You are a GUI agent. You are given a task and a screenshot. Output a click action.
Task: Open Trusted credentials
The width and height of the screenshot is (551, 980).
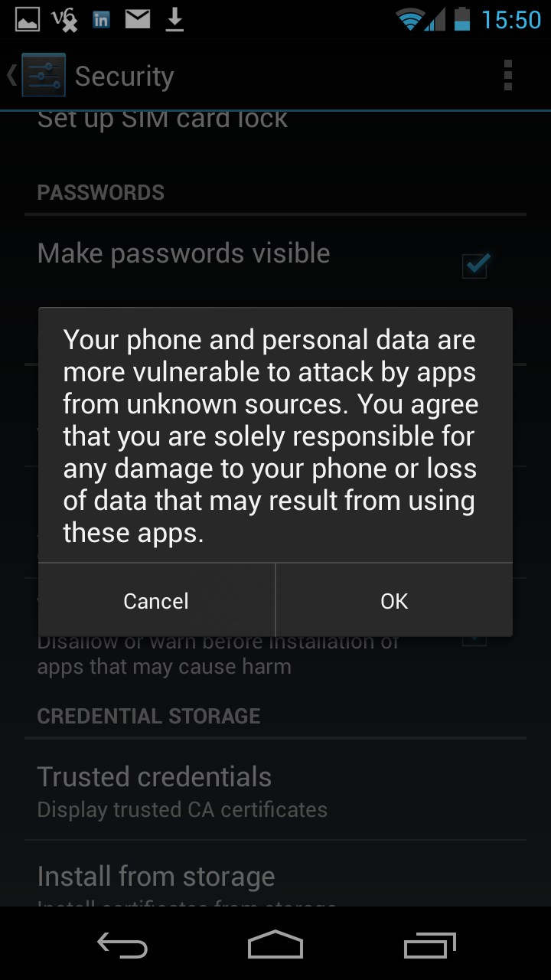[275, 790]
